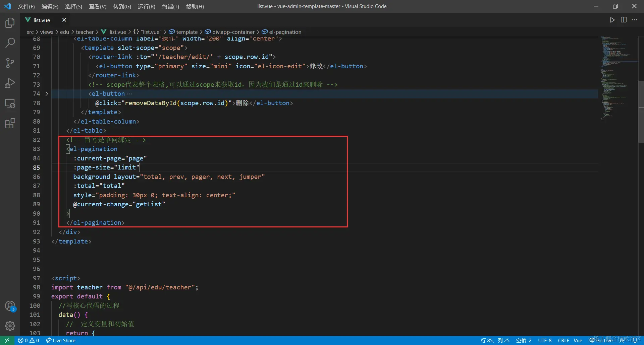Click the src breadcrumb segment

(30, 32)
